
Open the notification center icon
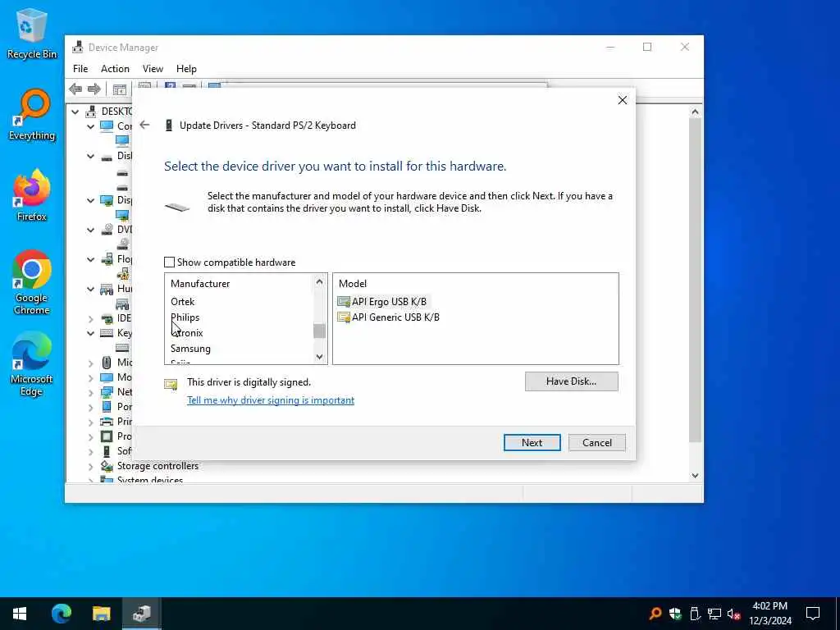click(x=813, y=614)
